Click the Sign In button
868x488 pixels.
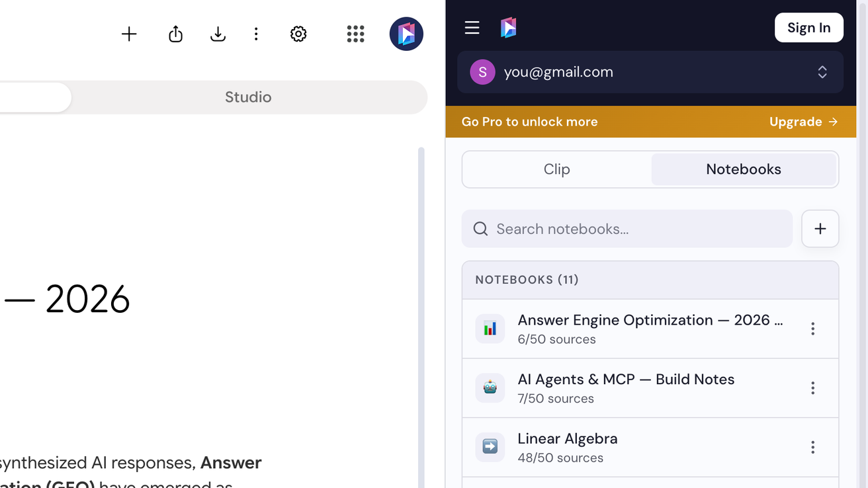click(x=808, y=28)
